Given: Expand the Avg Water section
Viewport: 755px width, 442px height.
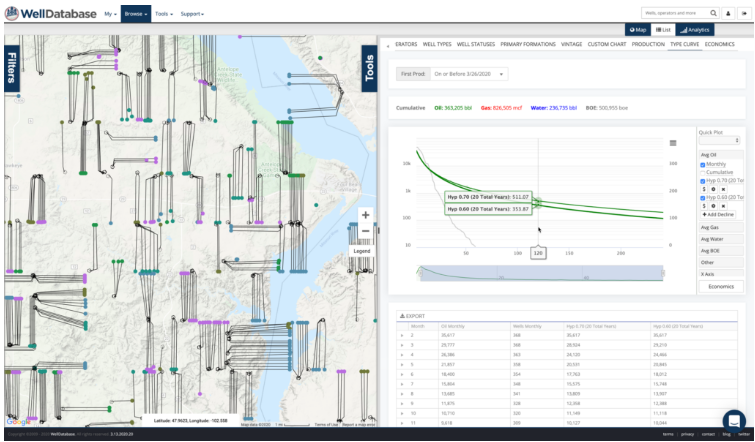Looking at the screenshot, I should coord(721,239).
